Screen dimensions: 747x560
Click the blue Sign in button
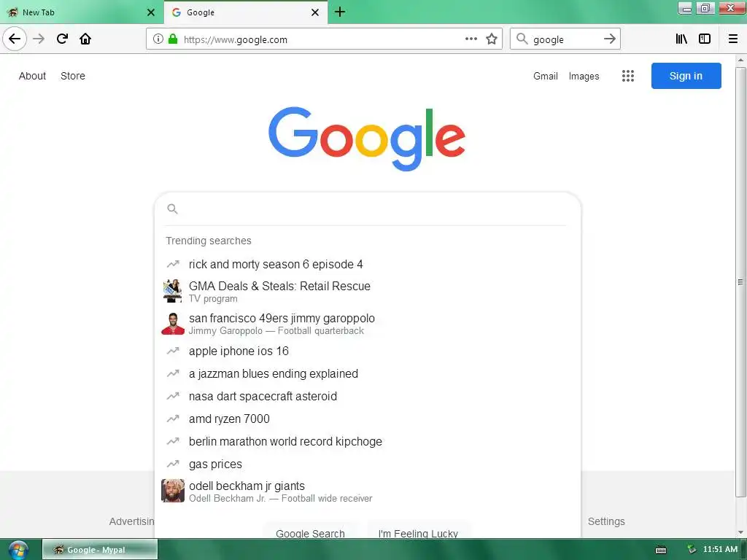click(686, 76)
